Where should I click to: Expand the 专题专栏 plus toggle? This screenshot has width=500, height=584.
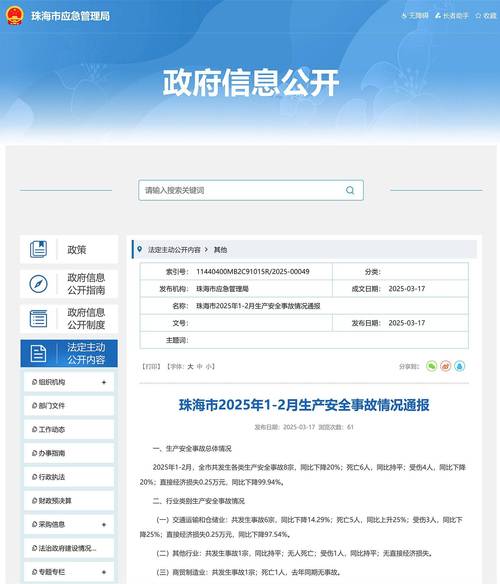104,572
